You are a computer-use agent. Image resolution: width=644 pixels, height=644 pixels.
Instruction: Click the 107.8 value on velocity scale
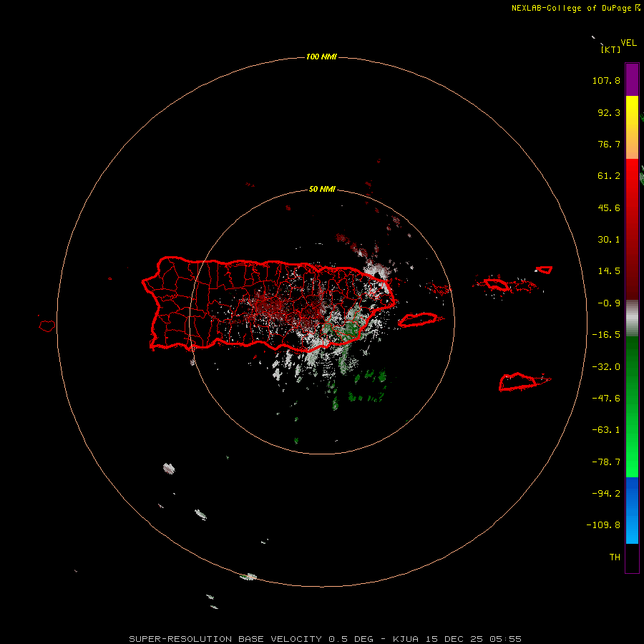(x=606, y=80)
